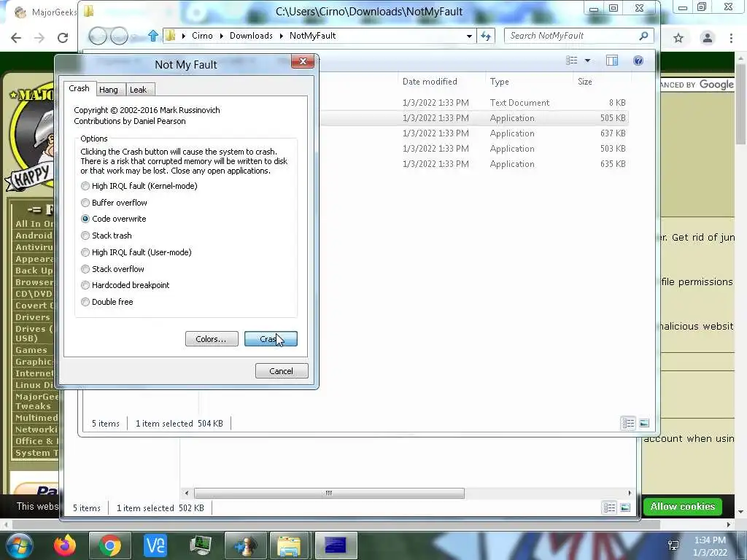Click the horizontal scrollbar in rear Explorer

pos(329,493)
